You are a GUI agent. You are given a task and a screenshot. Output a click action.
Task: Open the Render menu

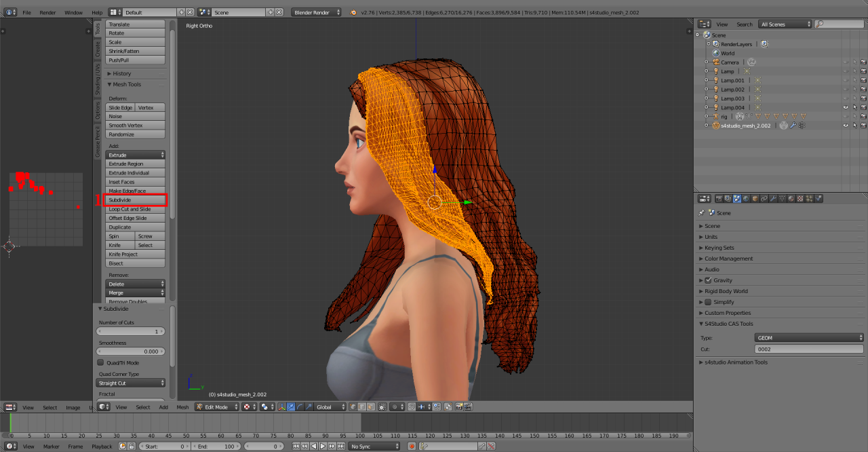[x=47, y=12]
